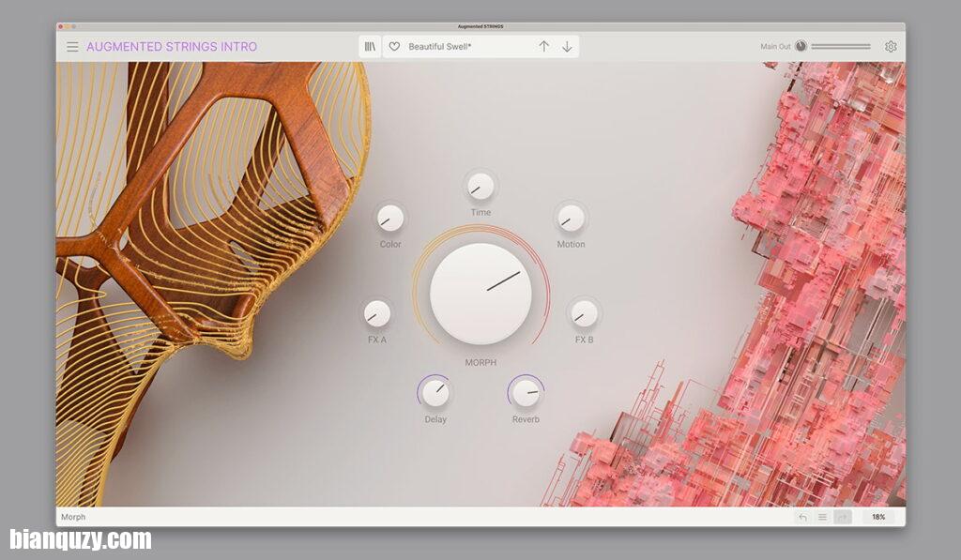Click the Main Out knob icon
The width and height of the screenshot is (961, 560).
[801, 47]
